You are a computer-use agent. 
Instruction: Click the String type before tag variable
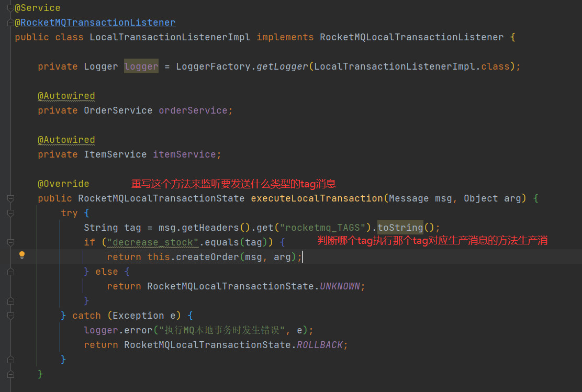[x=101, y=228]
